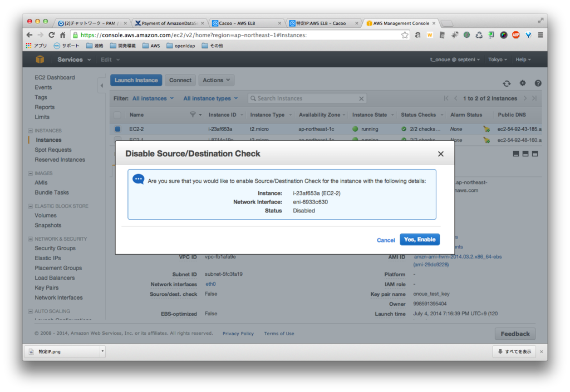Focus the Search Instances field
The height and width of the screenshot is (392, 570).
307,98
